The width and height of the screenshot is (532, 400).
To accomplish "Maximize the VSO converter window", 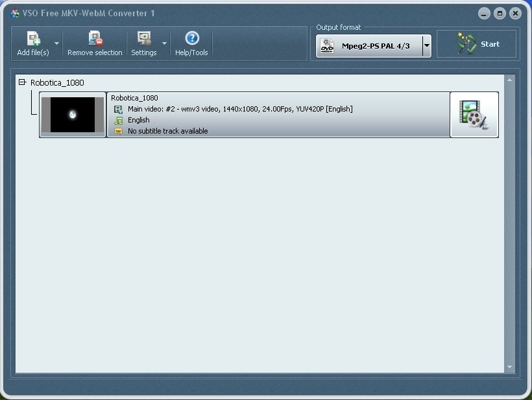I will pyautogui.click(x=500, y=14).
